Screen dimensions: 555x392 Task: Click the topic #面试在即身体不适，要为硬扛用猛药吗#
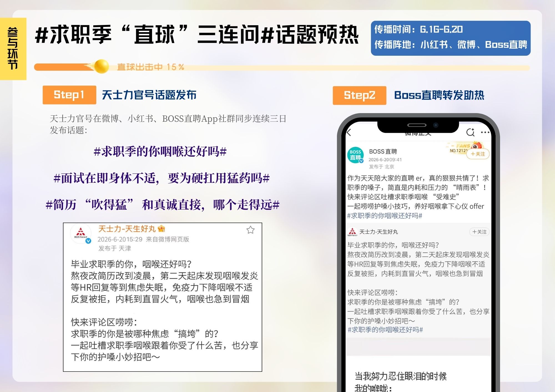[162, 178]
